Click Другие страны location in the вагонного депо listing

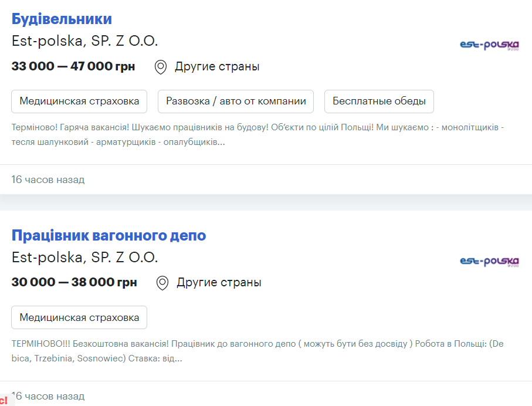(x=219, y=283)
